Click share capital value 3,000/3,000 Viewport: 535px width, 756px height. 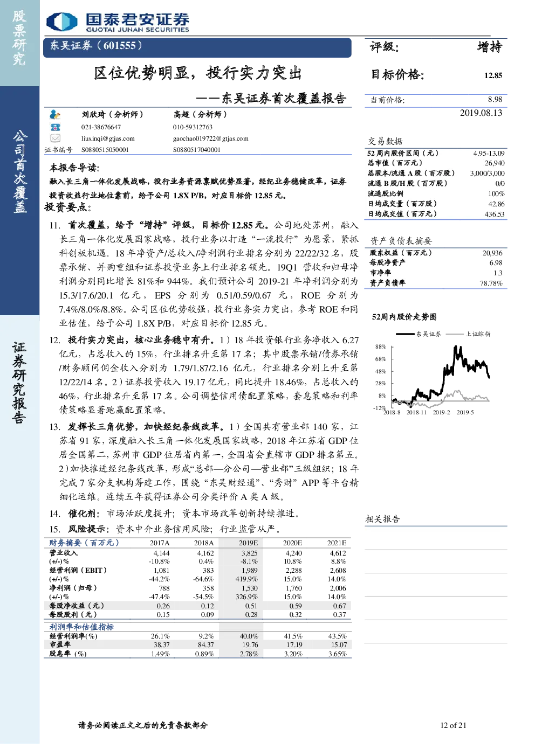488,173
